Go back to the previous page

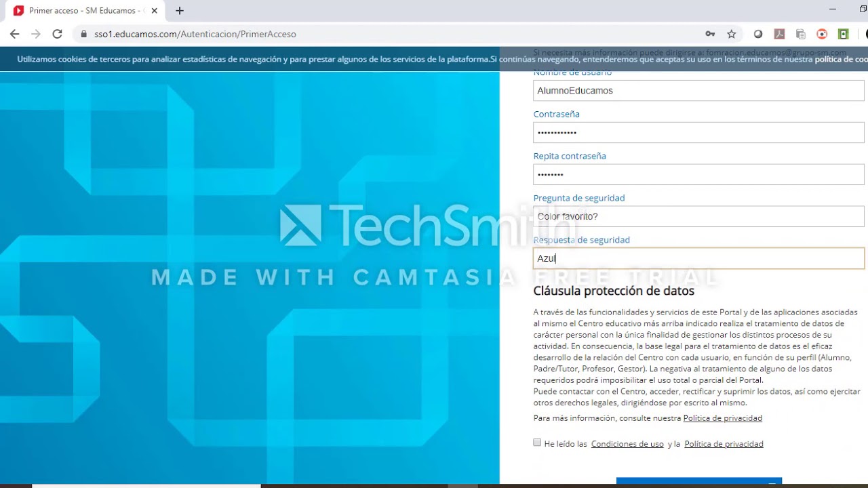pos(14,34)
